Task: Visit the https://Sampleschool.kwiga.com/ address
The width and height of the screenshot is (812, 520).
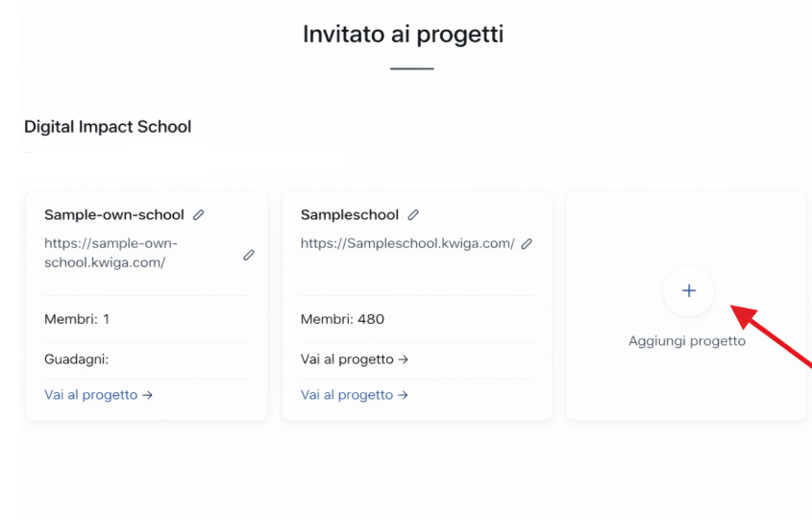Action: point(407,244)
